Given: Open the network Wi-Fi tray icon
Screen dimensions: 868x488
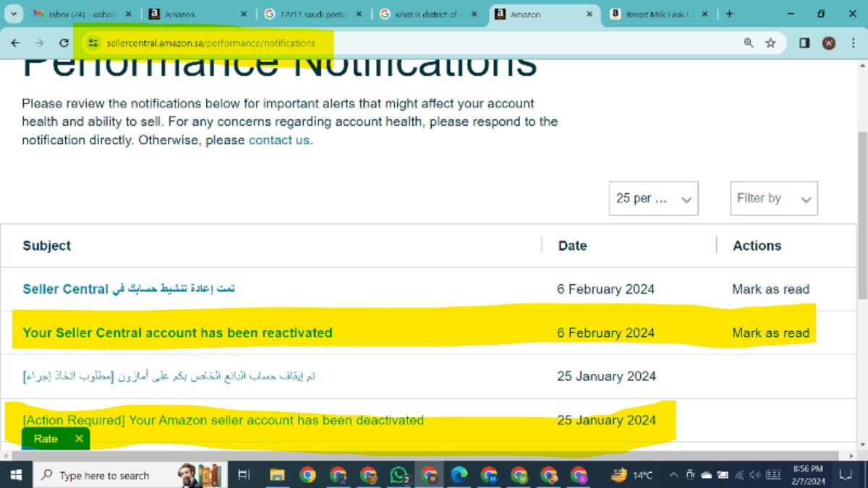Looking at the screenshot, I should (x=739, y=475).
